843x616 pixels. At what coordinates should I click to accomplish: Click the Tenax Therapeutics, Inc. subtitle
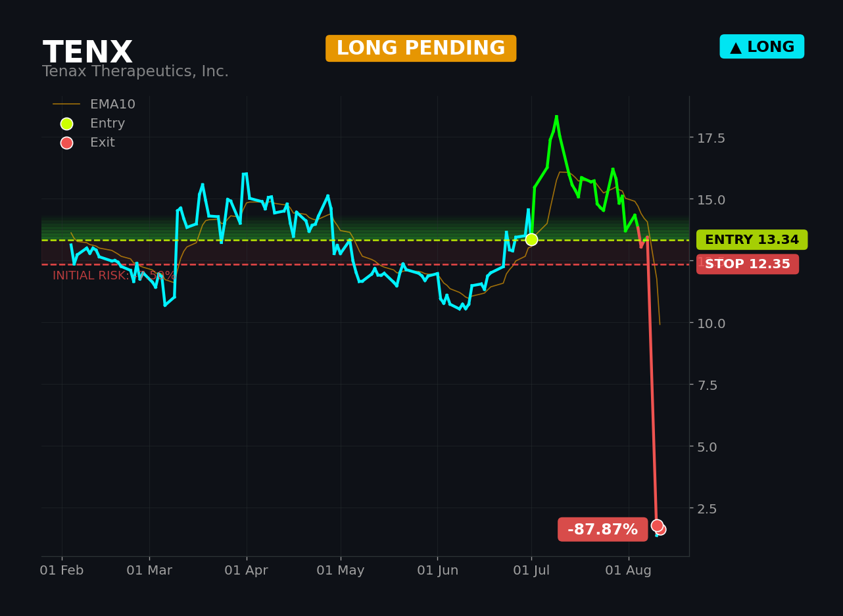(135, 72)
